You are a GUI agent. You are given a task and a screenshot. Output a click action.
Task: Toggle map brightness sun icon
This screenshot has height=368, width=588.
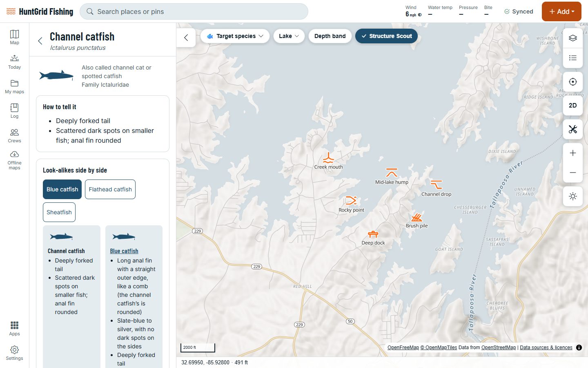(x=573, y=196)
